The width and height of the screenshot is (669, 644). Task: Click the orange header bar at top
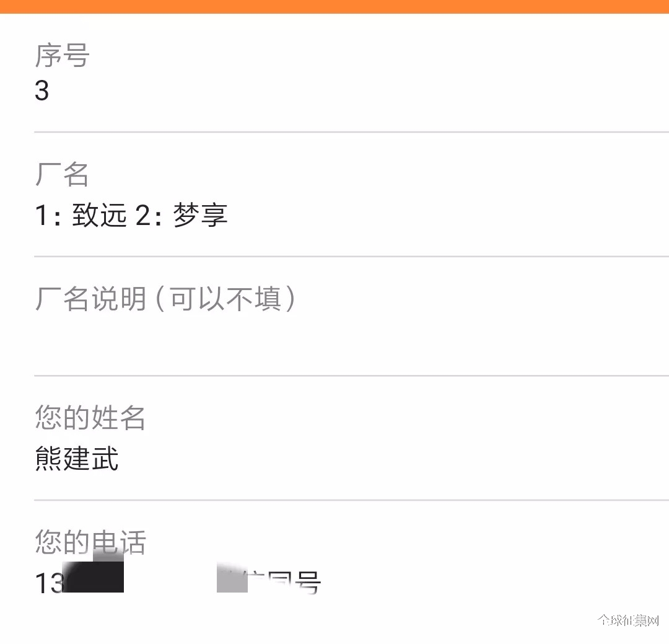click(334, 6)
